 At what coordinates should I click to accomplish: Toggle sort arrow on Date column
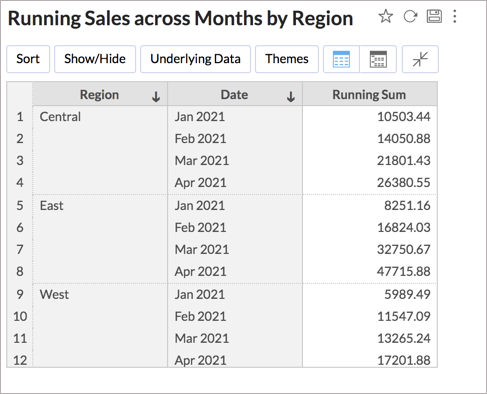[x=291, y=97]
